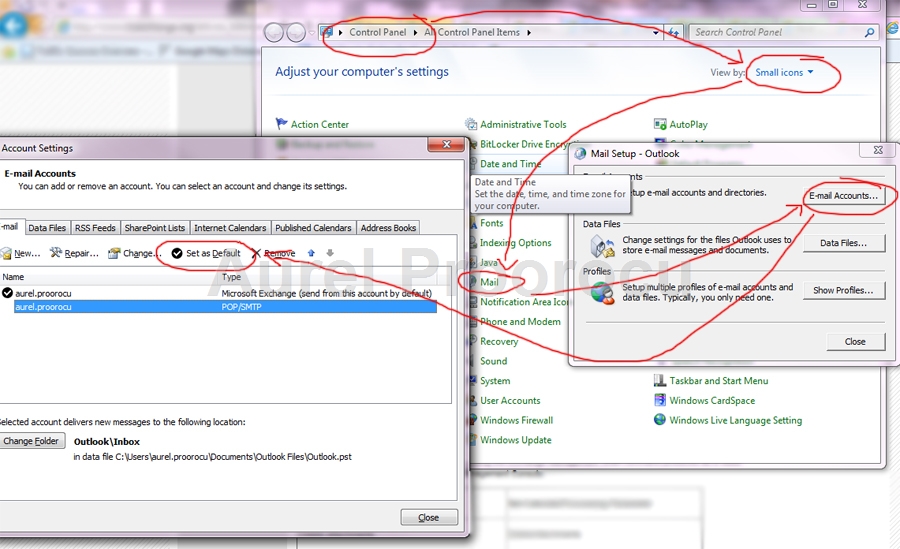Viewport: 900px width, 549px height.
Task: Click the Control Panel back arrow
Action: (x=274, y=33)
